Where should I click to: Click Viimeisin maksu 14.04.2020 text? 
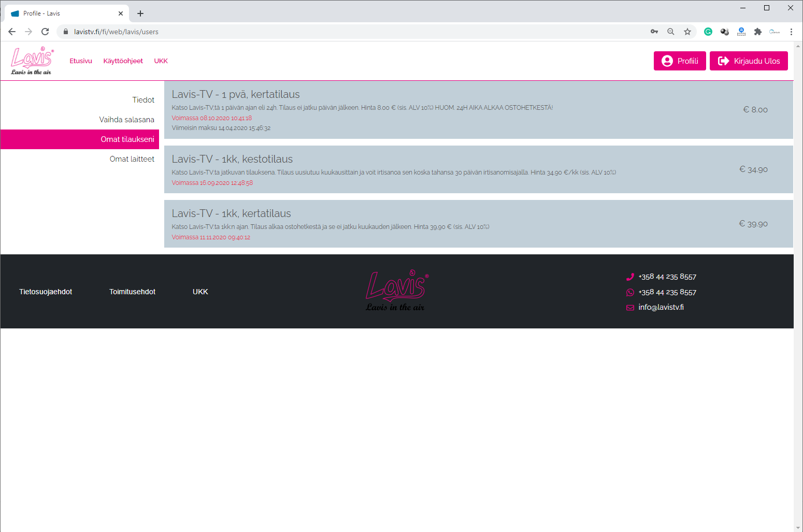pos(221,128)
